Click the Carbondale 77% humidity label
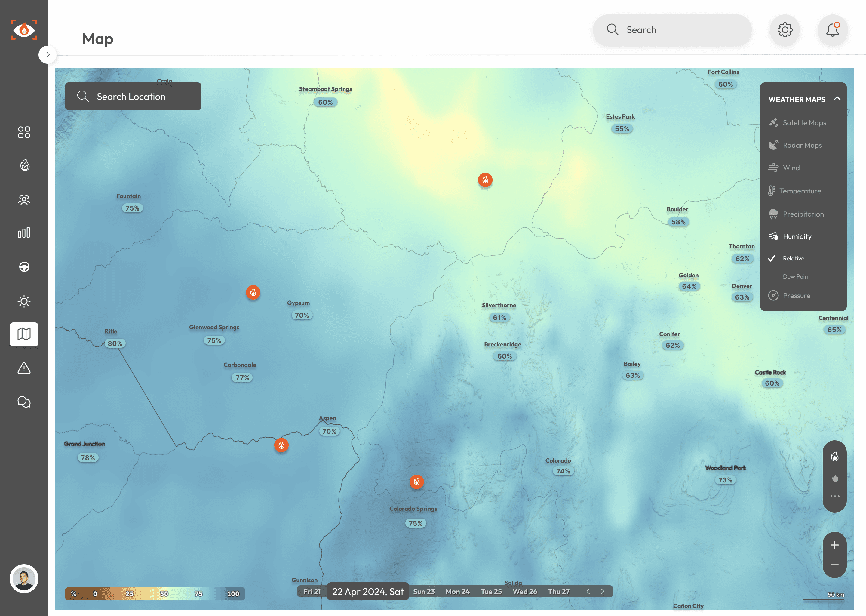 [242, 378]
